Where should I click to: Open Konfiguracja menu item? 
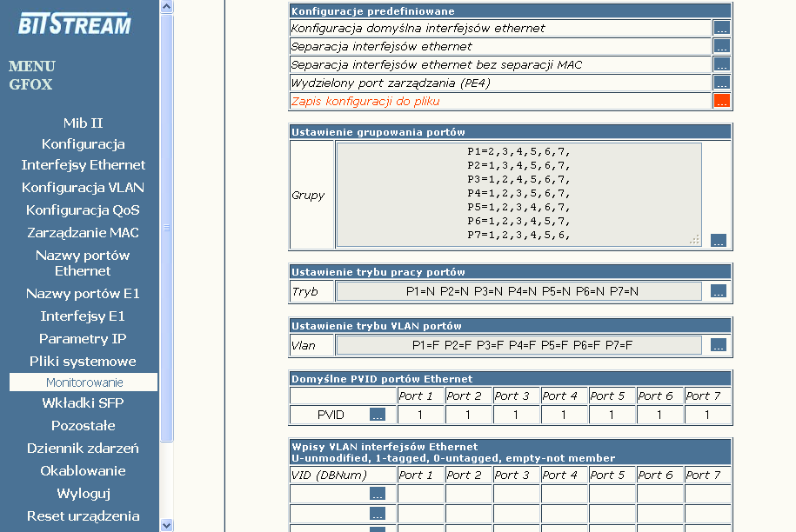(x=84, y=144)
